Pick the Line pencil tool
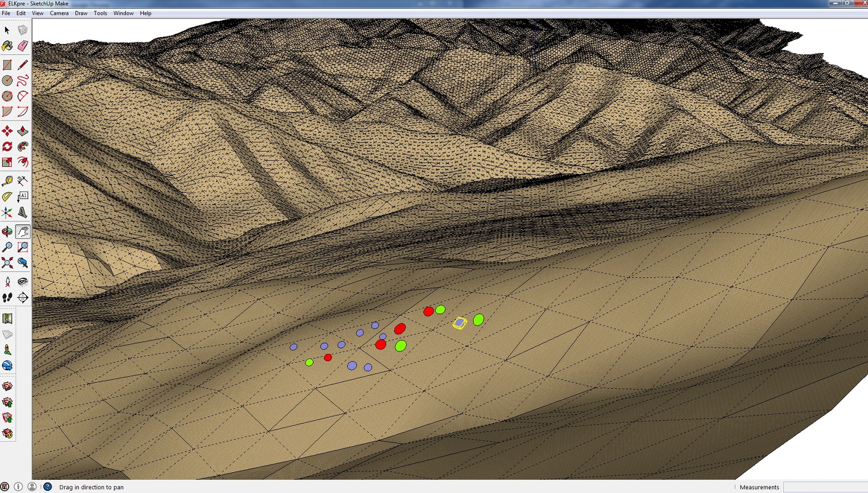 point(23,65)
